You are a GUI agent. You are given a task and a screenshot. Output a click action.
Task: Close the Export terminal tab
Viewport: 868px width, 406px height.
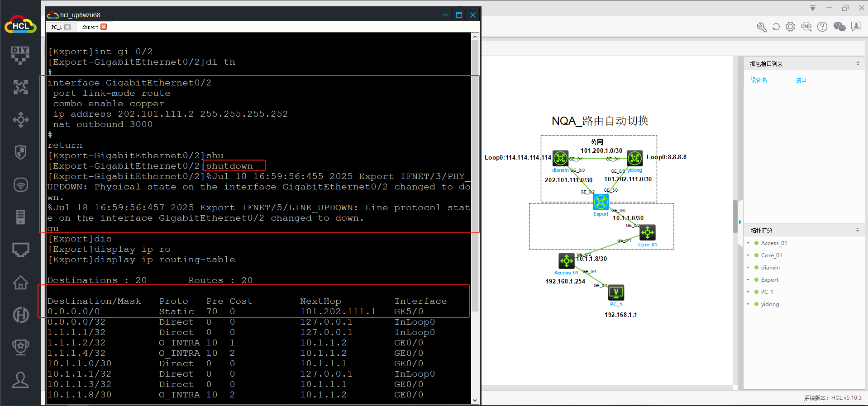(x=104, y=27)
